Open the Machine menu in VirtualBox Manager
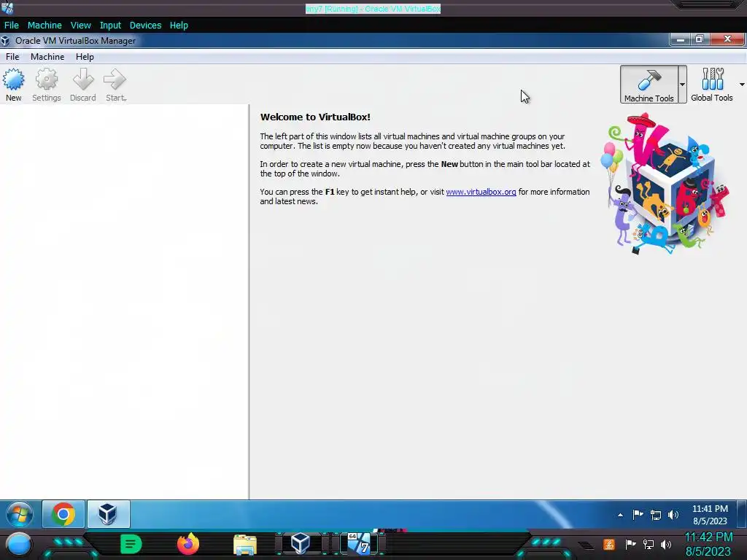747x560 pixels. tap(47, 57)
